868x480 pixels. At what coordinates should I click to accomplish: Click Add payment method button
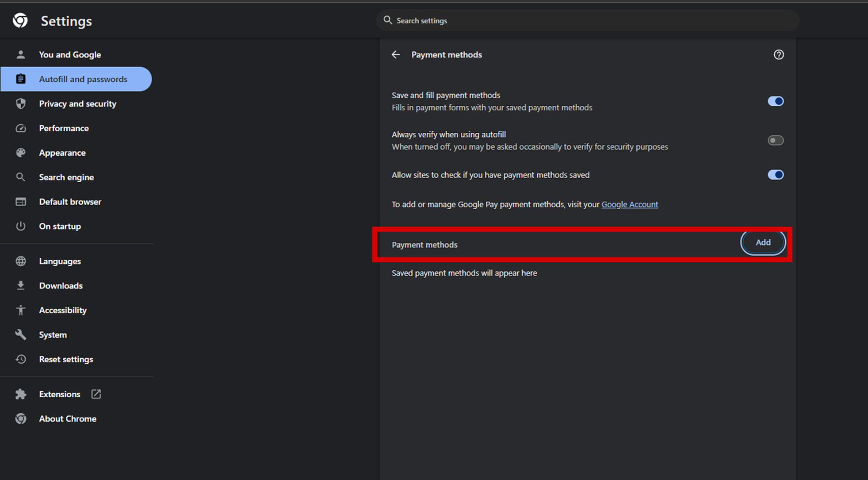pyautogui.click(x=763, y=242)
